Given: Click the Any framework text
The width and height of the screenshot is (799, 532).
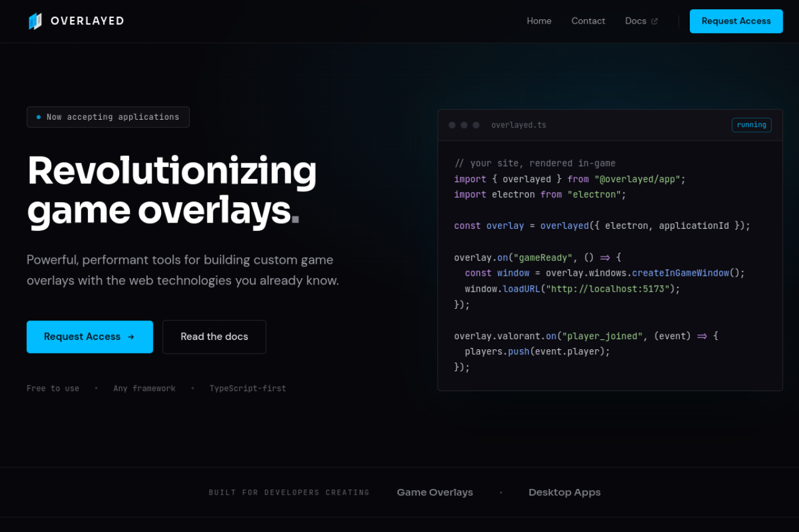Looking at the screenshot, I should click(144, 389).
